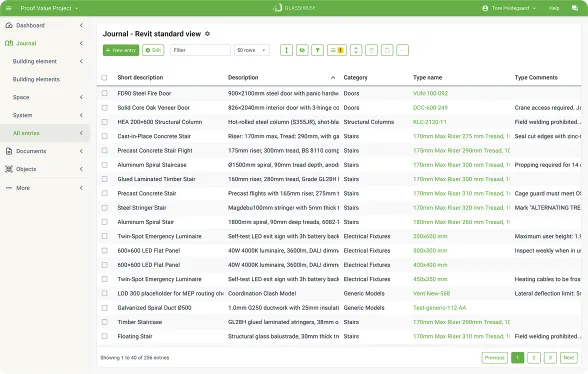Click the Journal book icon
Image resolution: width=588 pixels, height=374 pixels.
[x=9, y=43]
